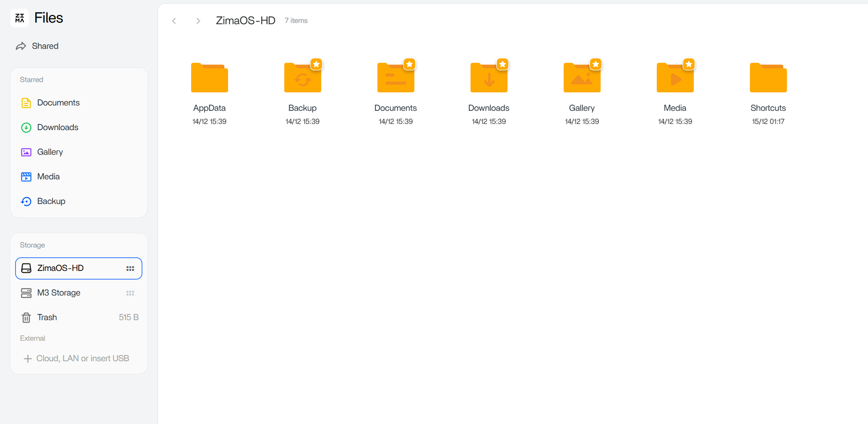868x424 pixels.
Task: Select M3 Storage drive
Action: (59, 293)
